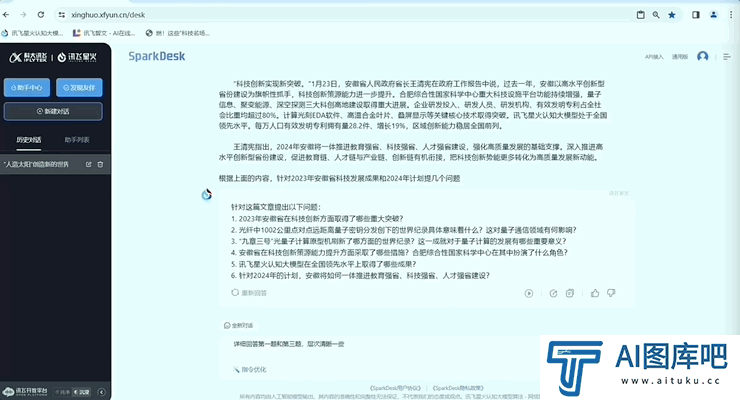Image resolution: width=740 pixels, height=400 pixels.
Task: Open the browser profile icon
Action: (714, 15)
